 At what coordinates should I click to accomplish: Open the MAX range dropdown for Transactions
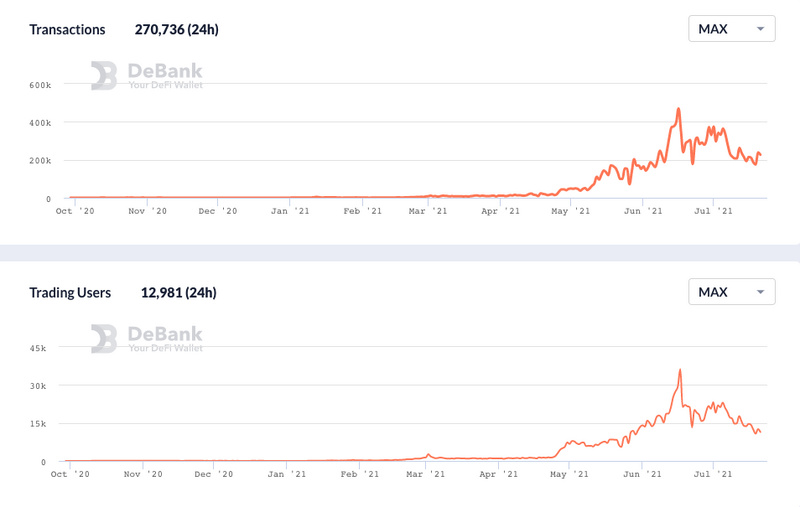point(731,29)
